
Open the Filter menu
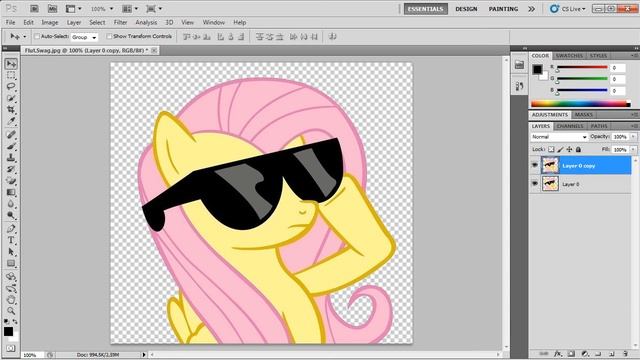[x=120, y=22]
